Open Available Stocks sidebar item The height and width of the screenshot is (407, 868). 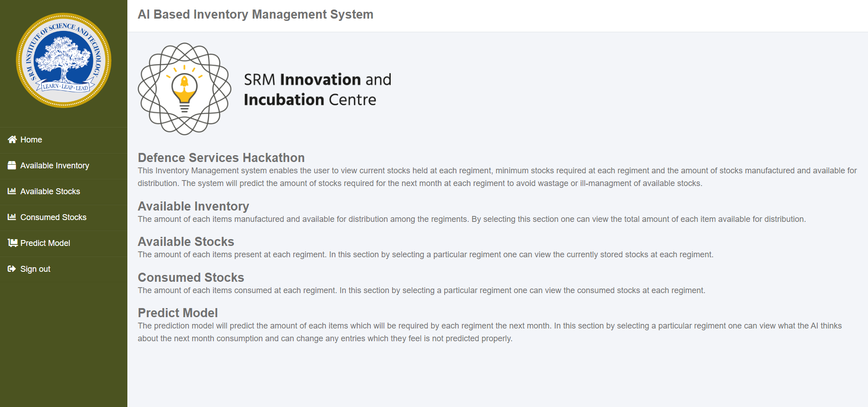pyautogui.click(x=63, y=191)
